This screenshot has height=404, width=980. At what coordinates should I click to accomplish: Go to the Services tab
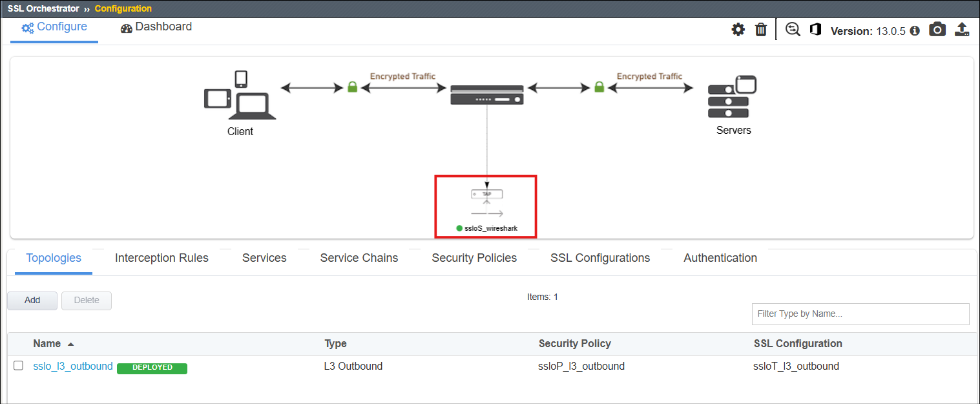click(x=264, y=258)
